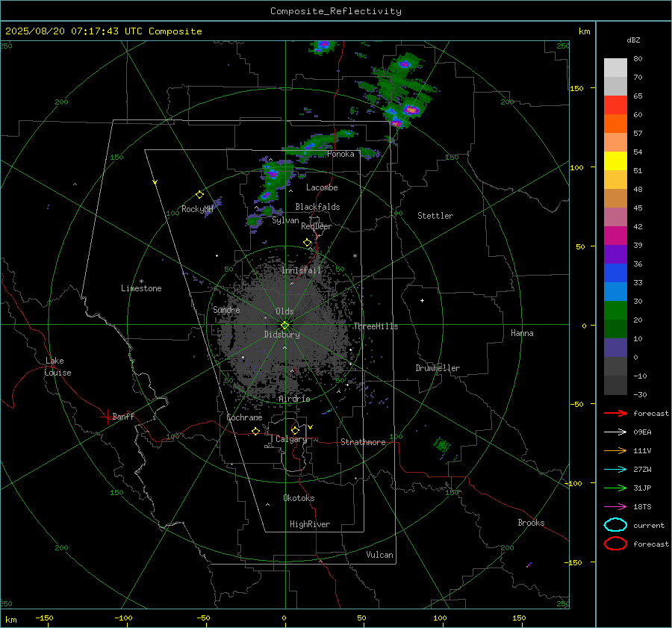Click the magenta 39-42 dBZ color swatch
672x628 pixels.
pyautogui.click(x=615, y=236)
